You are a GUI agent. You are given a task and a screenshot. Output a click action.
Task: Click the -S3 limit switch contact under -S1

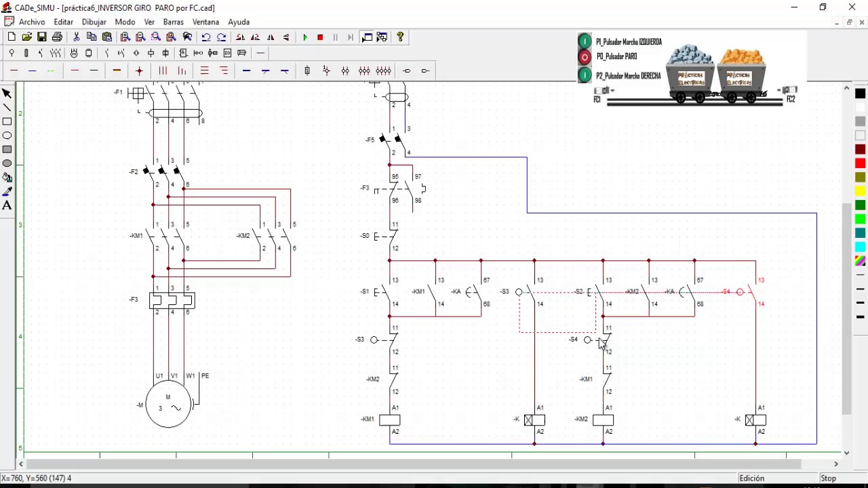click(x=384, y=340)
